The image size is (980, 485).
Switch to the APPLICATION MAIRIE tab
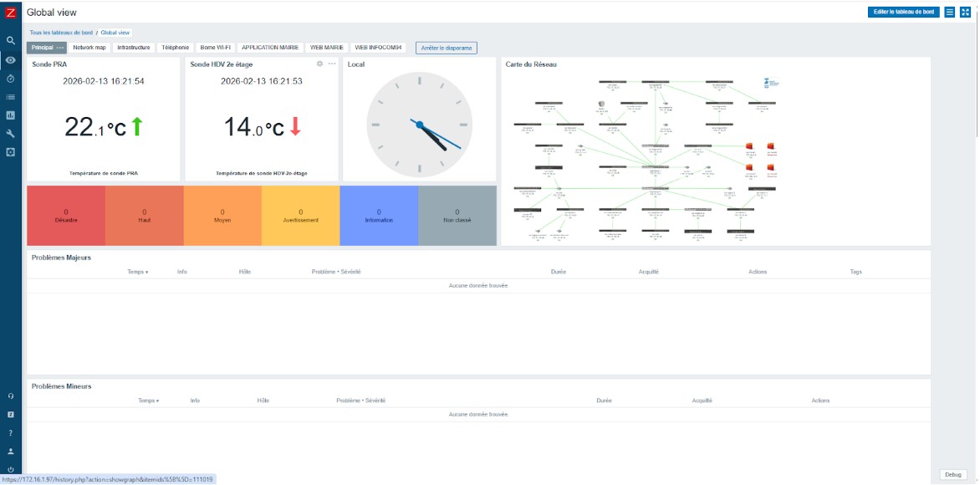[x=271, y=48]
